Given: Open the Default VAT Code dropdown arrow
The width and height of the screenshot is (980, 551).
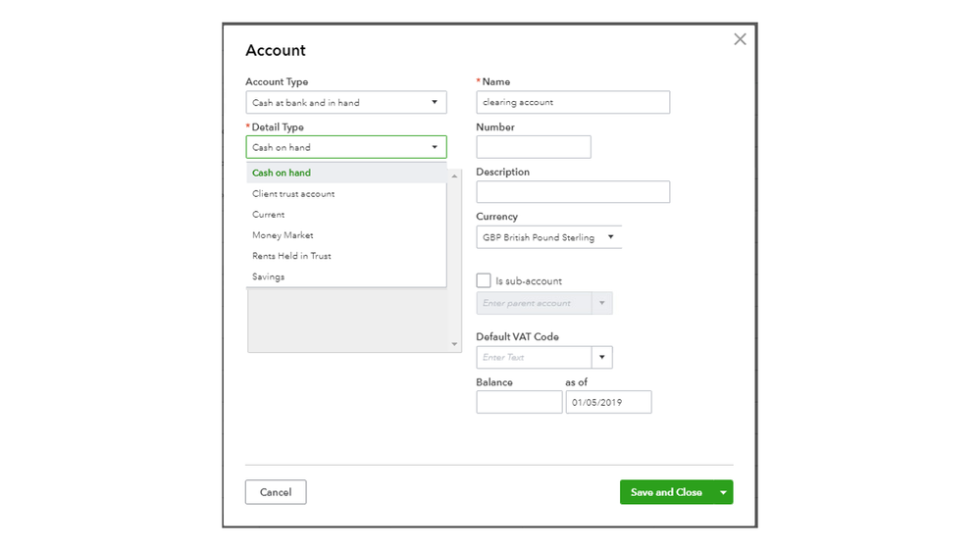Looking at the screenshot, I should [x=602, y=357].
